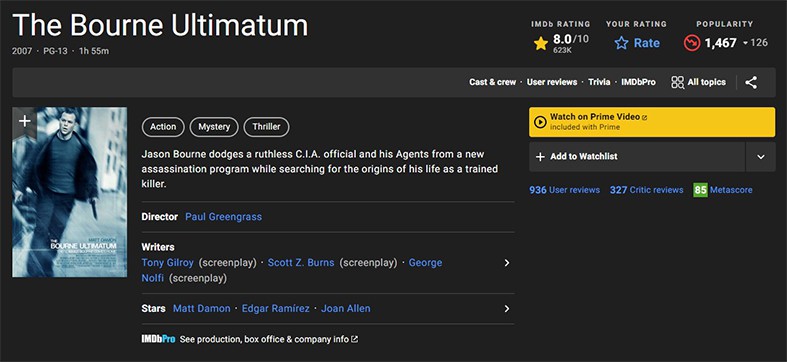This screenshot has width=787, height=362.
Task: Expand the Stars row arrow
Action: click(506, 308)
